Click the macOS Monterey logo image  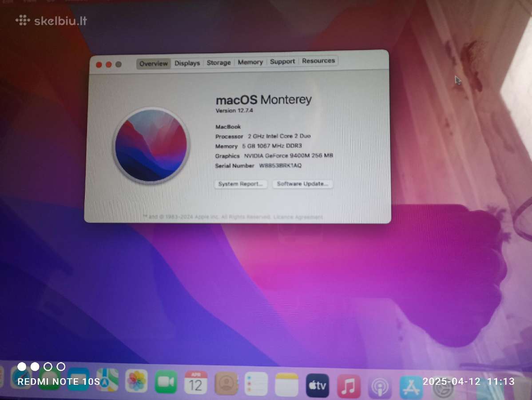tap(151, 146)
